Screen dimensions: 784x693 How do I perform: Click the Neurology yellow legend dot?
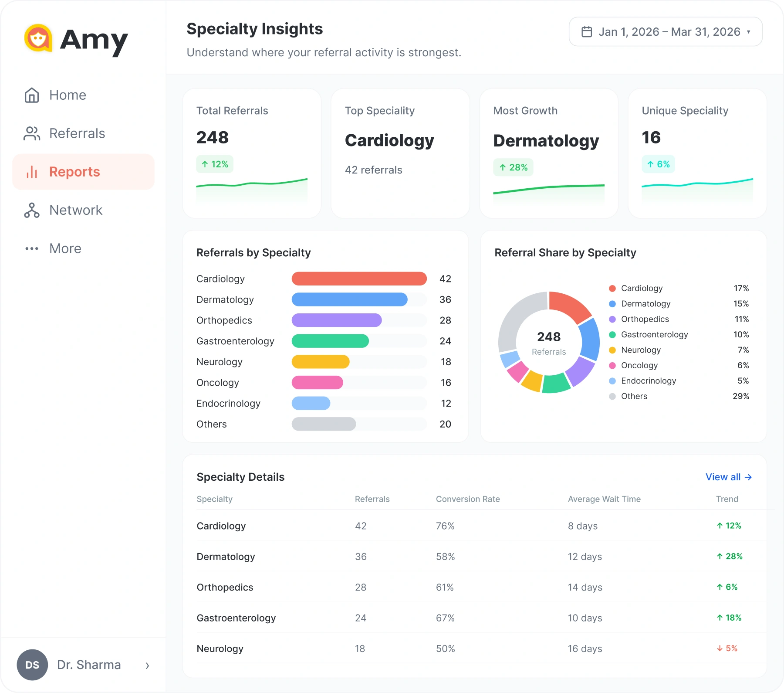pyautogui.click(x=612, y=350)
